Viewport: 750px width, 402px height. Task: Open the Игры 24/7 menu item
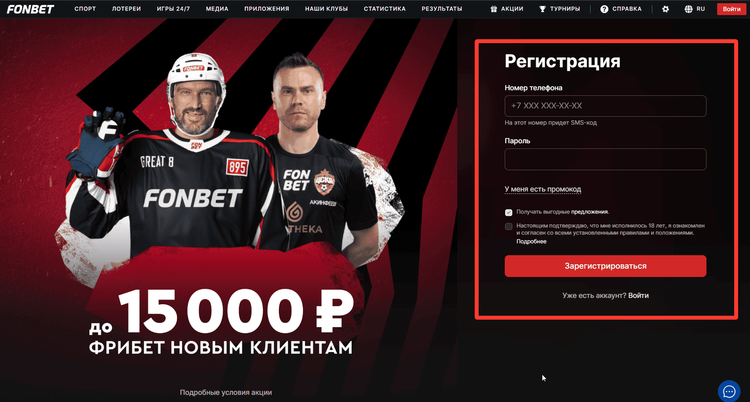[173, 9]
